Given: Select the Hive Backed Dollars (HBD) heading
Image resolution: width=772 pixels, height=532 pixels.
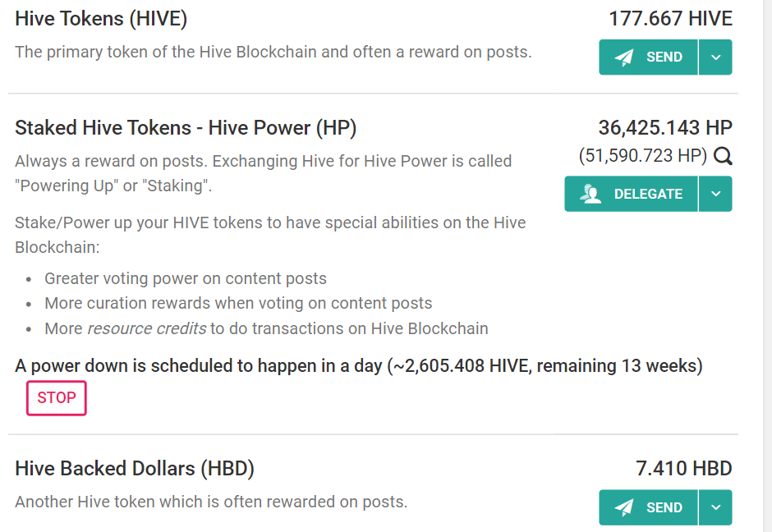Looking at the screenshot, I should point(135,469).
